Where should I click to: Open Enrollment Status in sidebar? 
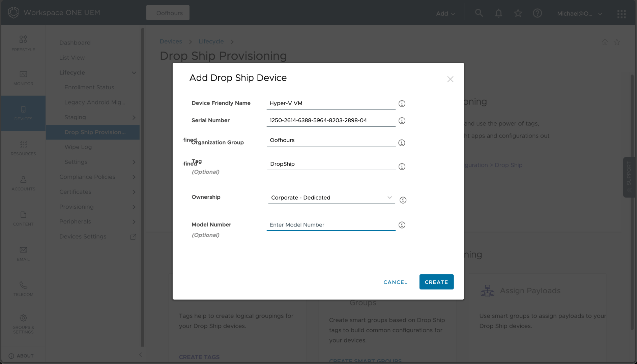click(x=89, y=87)
